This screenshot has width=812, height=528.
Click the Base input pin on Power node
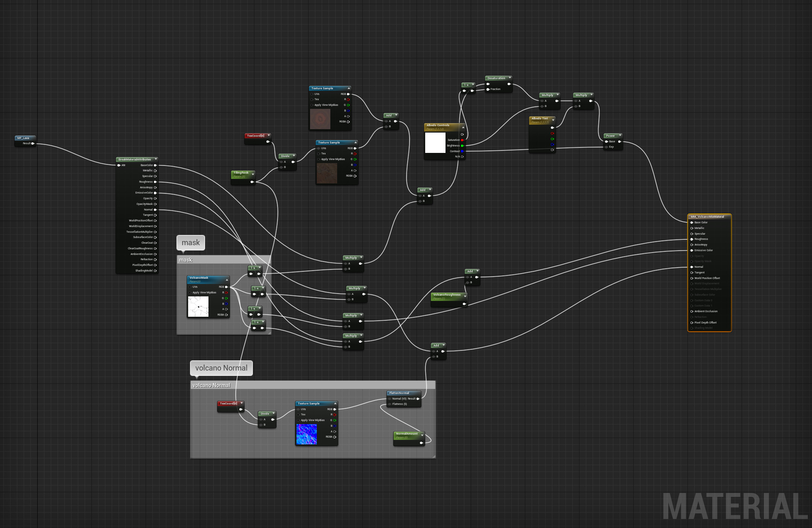point(606,142)
